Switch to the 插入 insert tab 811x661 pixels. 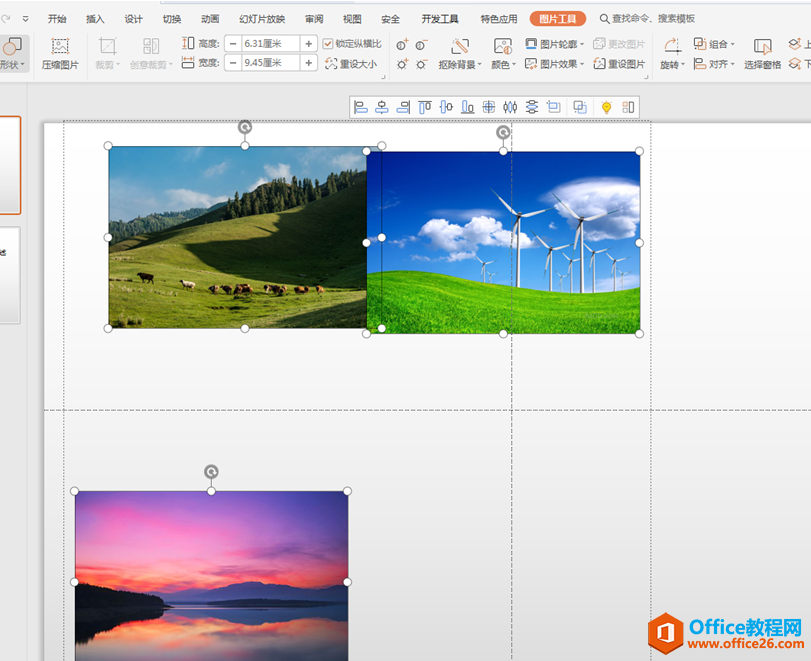(x=95, y=19)
